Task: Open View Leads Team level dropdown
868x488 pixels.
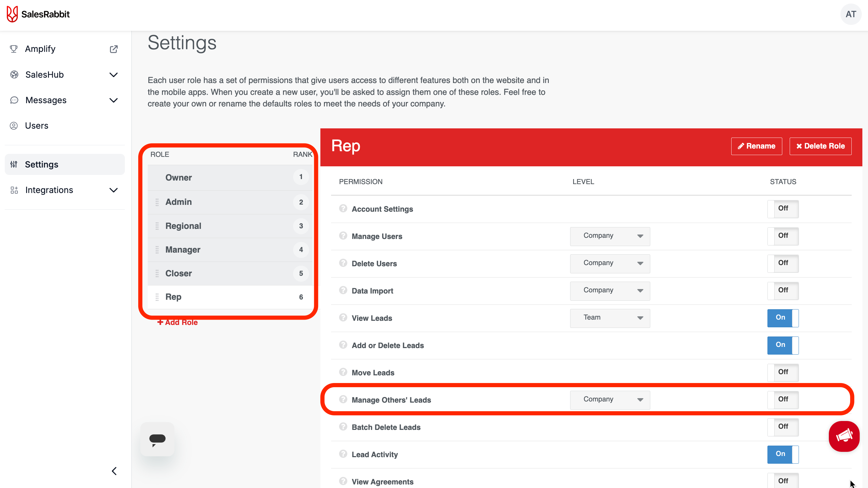Action: (x=610, y=318)
